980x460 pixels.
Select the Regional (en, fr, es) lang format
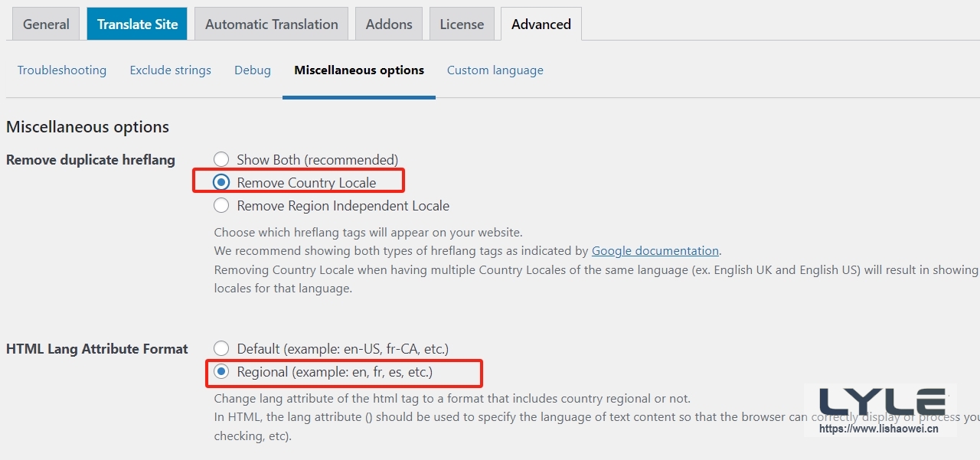tap(221, 372)
